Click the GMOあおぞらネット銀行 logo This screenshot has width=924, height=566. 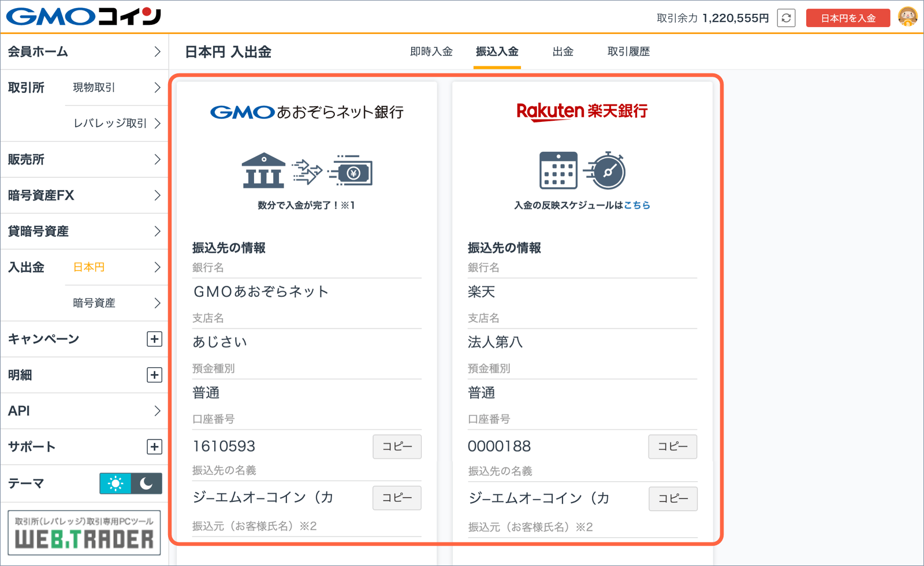point(307,111)
